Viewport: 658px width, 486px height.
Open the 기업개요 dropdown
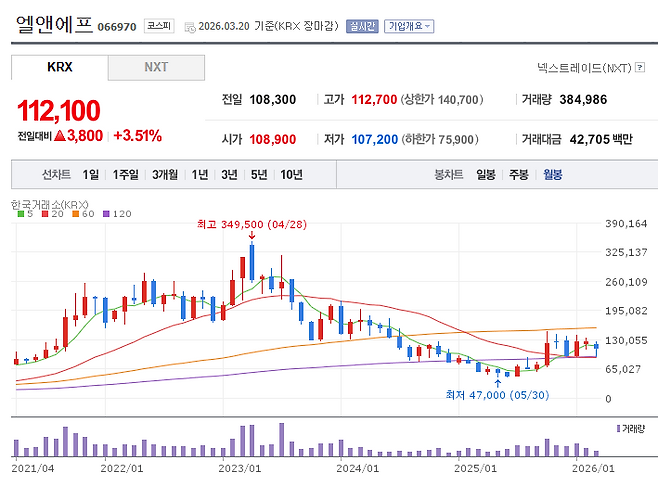point(410,26)
